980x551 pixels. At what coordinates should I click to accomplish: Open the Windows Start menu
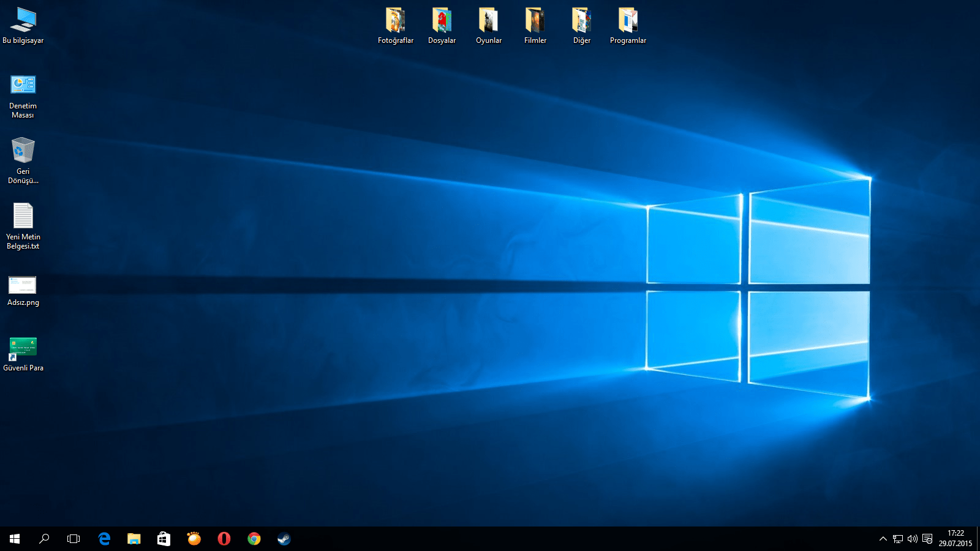[x=15, y=539]
